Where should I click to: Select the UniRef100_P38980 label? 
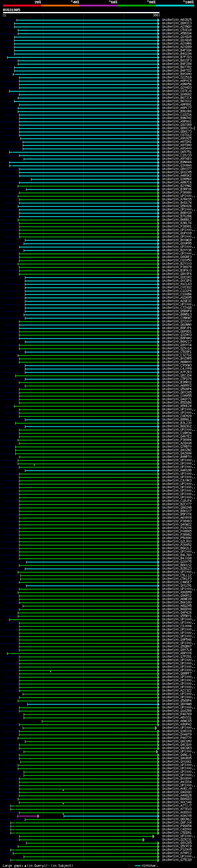click(177, 193)
